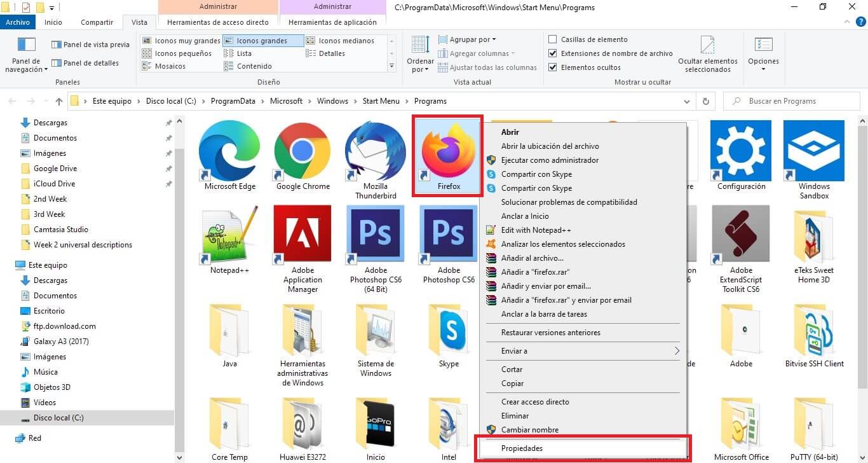The width and height of the screenshot is (868, 463).
Task: Open Agrupar por dropdown
Action: (x=466, y=39)
